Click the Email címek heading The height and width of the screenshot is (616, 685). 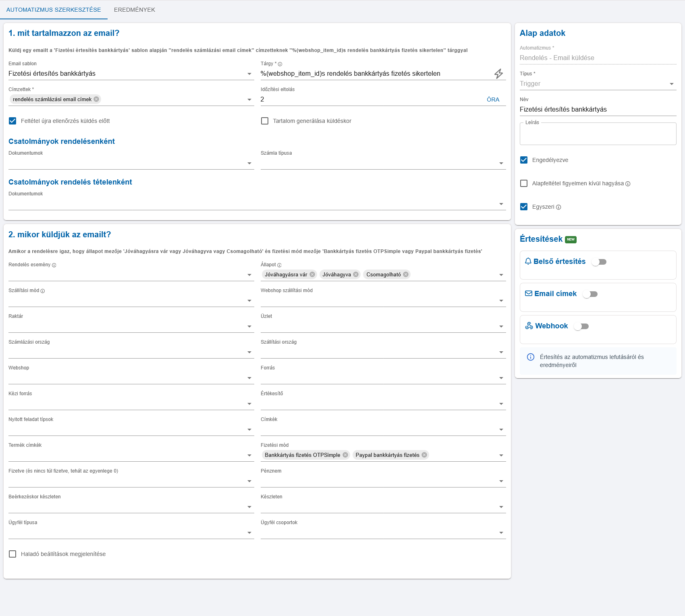[x=555, y=294]
